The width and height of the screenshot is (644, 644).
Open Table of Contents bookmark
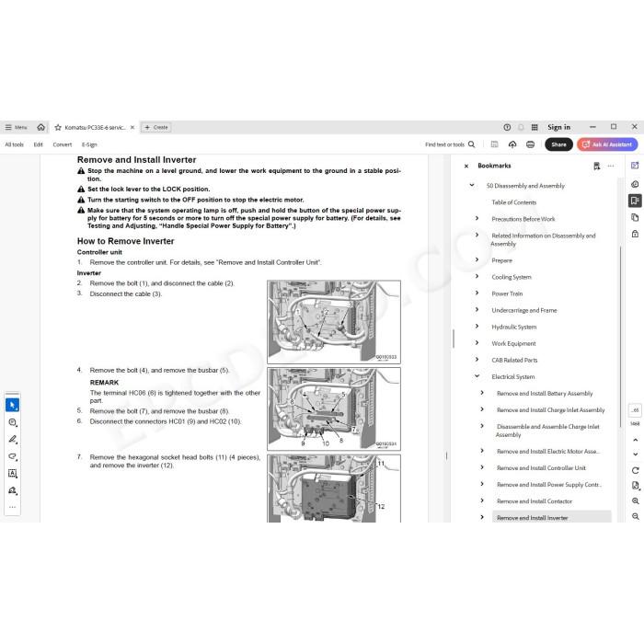tap(513, 202)
